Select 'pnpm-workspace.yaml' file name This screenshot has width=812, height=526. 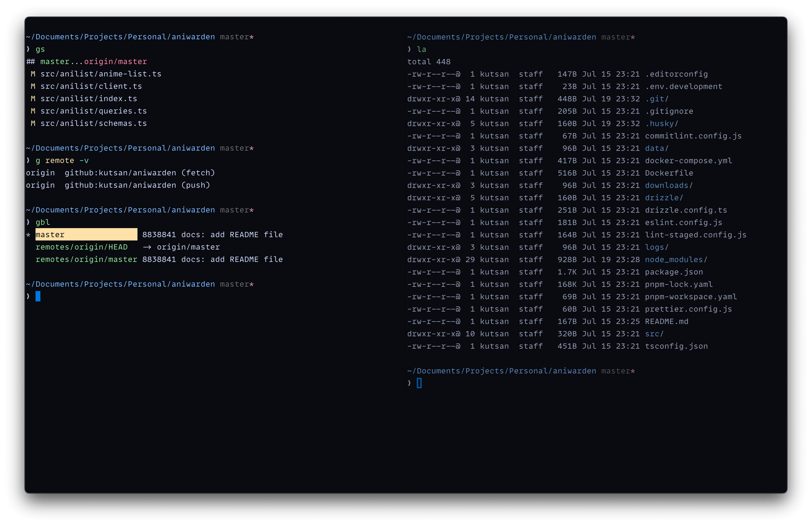[691, 297]
